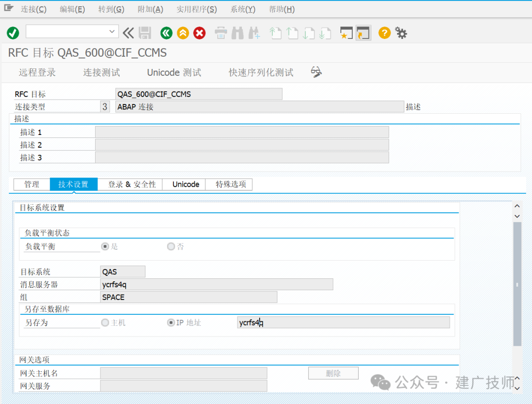Click the green Back icon
This screenshot has width=532, height=404.
166,33
